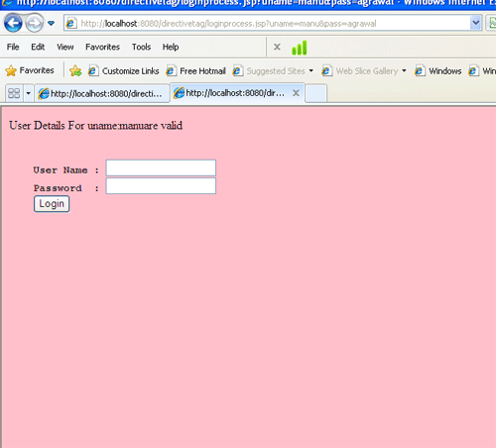The height and width of the screenshot is (448, 496).
Task: Click the IE icon beside Free Hotmail
Action: (171, 71)
